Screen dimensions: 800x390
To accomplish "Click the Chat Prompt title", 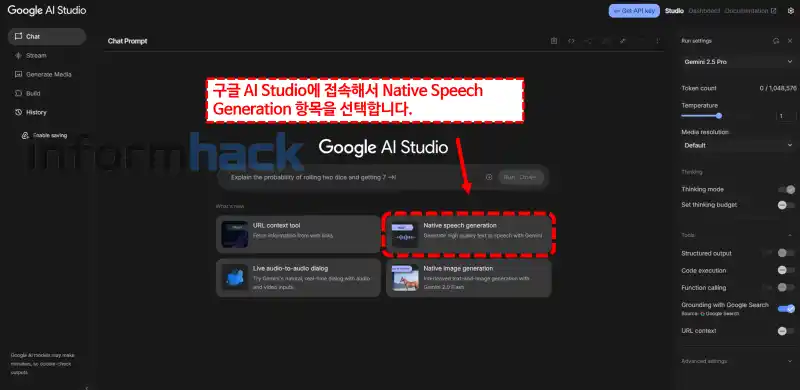I will [128, 41].
